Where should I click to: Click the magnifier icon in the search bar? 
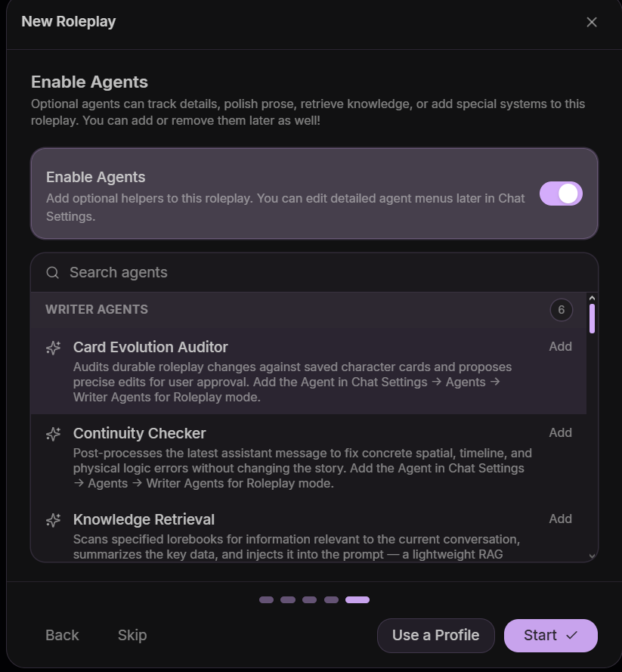[x=53, y=273]
